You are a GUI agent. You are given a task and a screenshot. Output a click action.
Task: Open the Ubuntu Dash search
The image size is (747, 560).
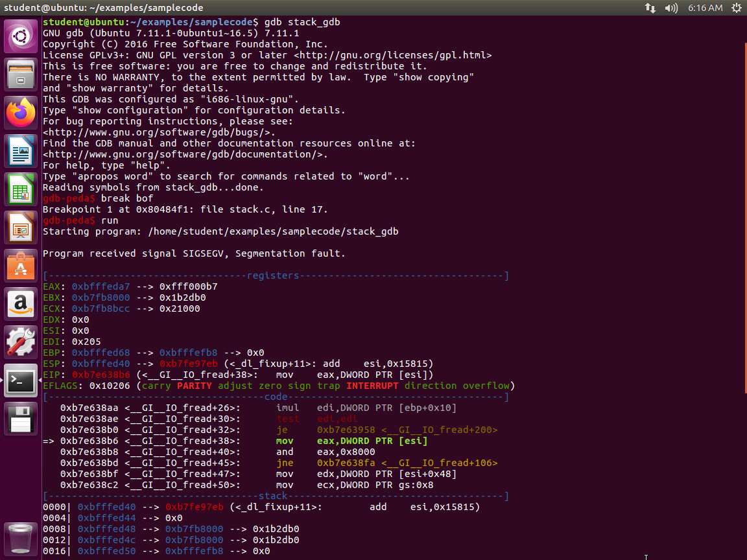21,36
